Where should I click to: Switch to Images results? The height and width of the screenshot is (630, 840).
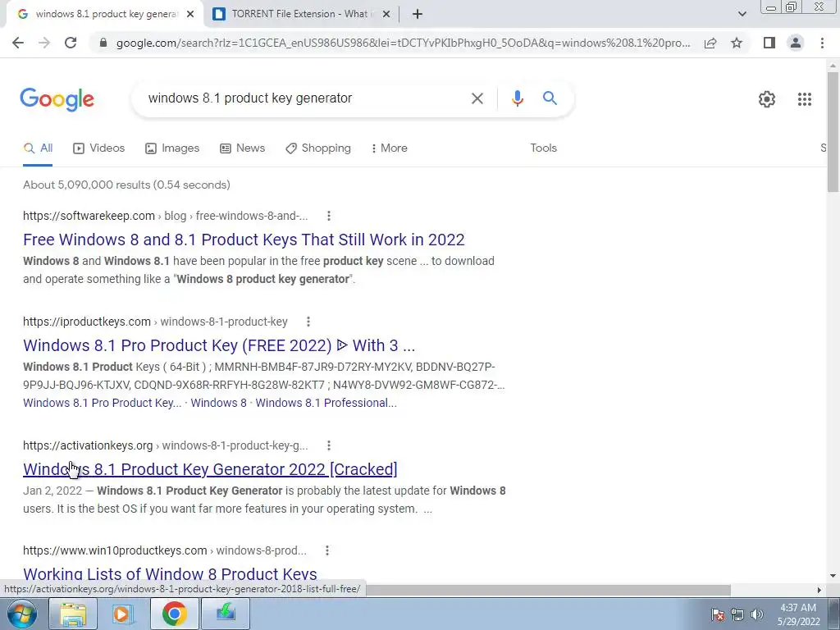[x=172, y=148]
